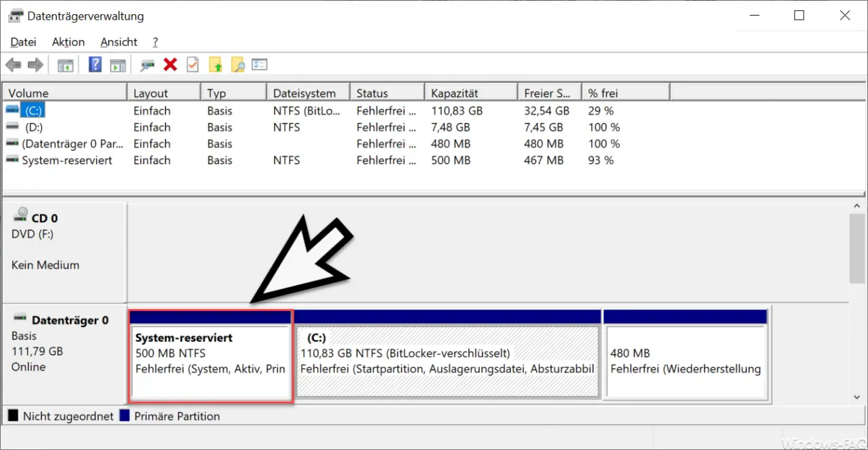Screen dimensions: 868x450
Task: Click the properties checkmark document icon
Action: (193, 65)
